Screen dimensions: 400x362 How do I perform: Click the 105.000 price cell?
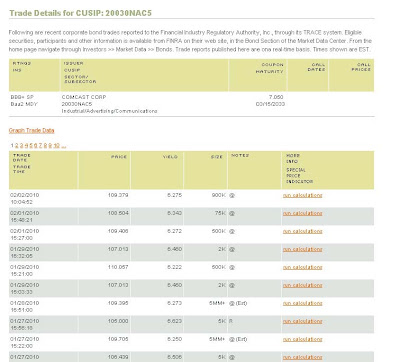pos(118,321)
